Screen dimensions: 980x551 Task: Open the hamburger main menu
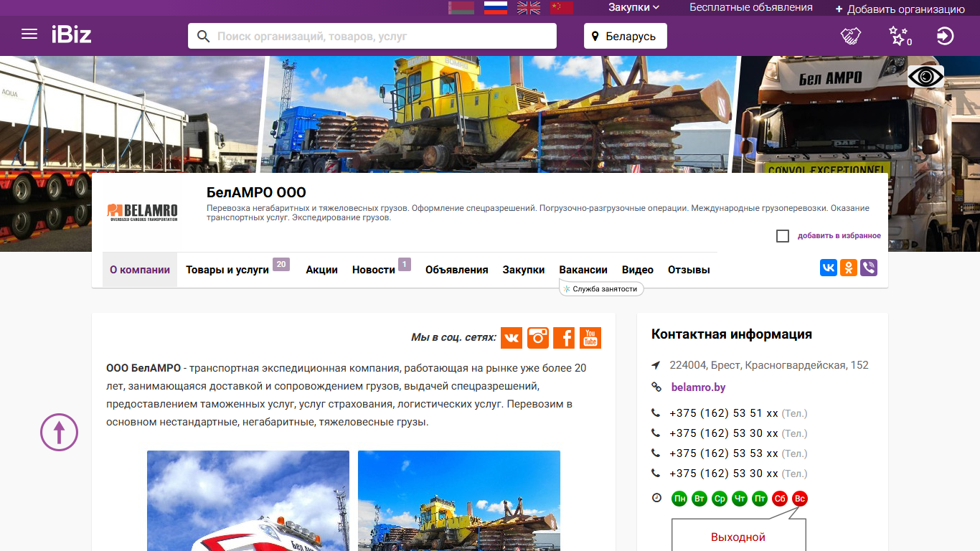(29, 34)
